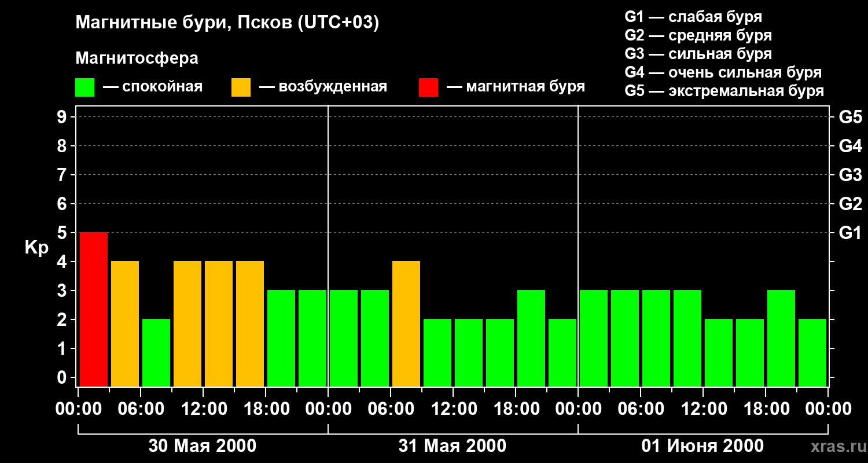Click the '7' value on the Kp axis
The image size is (868, 463).
click(x=63, y=175)
